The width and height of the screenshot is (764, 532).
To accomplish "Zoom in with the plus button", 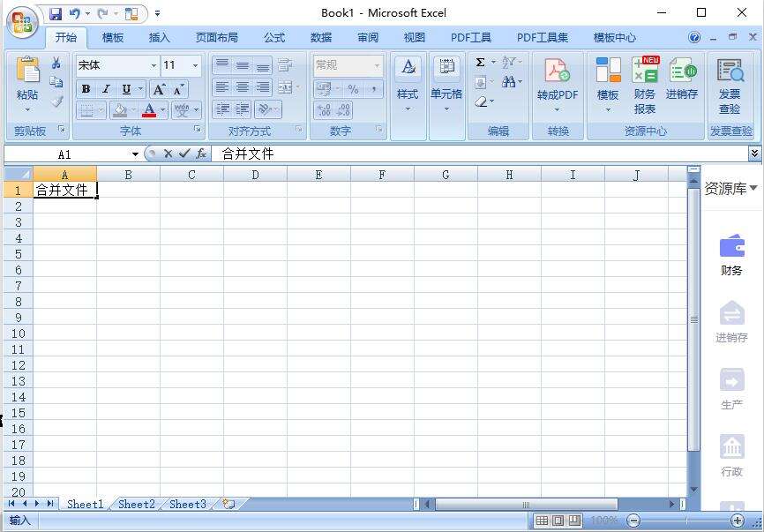I will pos(738,521).
